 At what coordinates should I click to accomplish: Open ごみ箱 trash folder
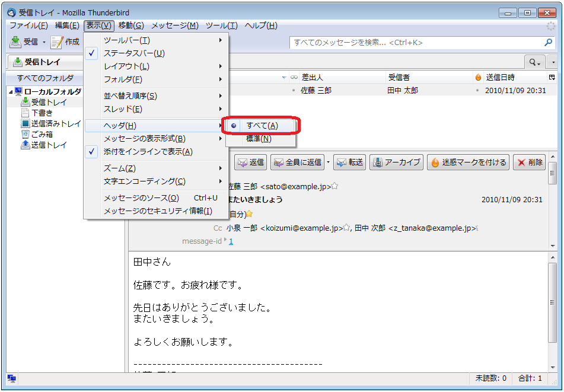click(x=37, y=134)
